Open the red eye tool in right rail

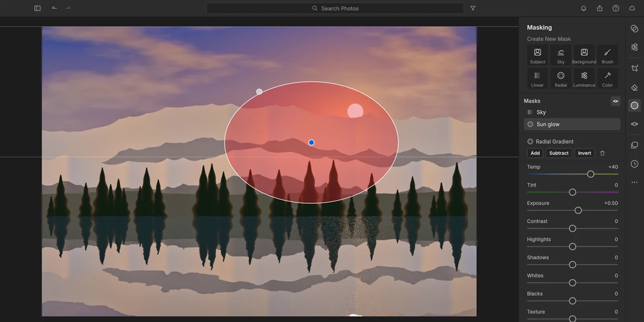point(634,124)
